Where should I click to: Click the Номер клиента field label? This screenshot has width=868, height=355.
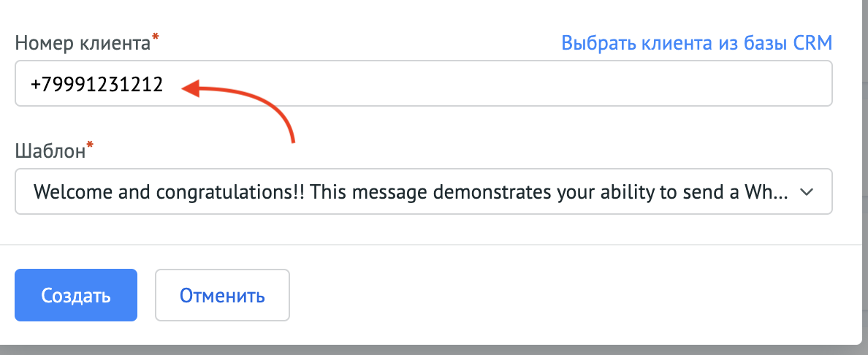click(x=83, y=42)
